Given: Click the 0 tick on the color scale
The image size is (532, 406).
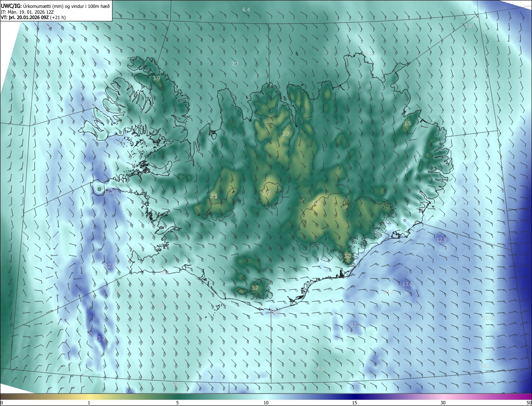Looking at the screenshot, I should [2, 403].
